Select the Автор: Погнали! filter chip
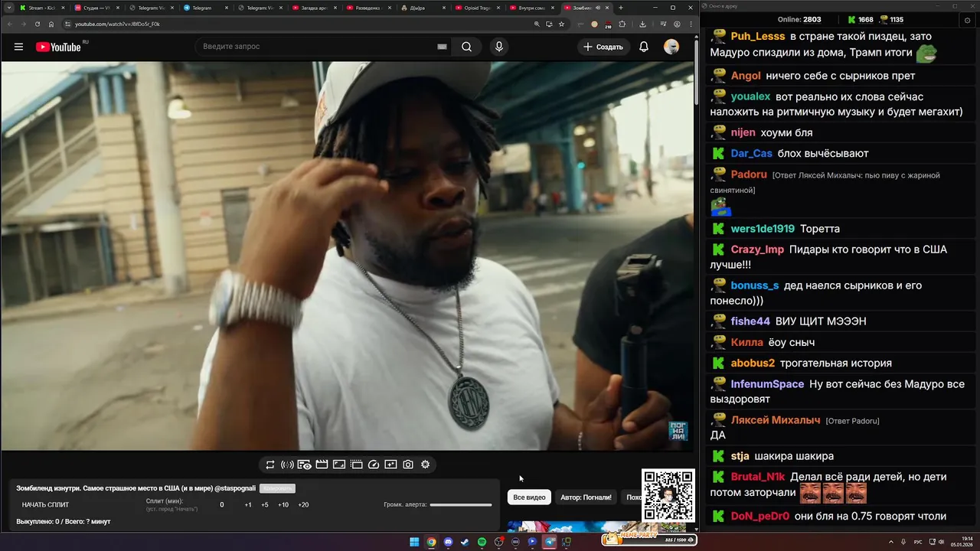This screenshot has width=980, height=551. pos(586,497)
